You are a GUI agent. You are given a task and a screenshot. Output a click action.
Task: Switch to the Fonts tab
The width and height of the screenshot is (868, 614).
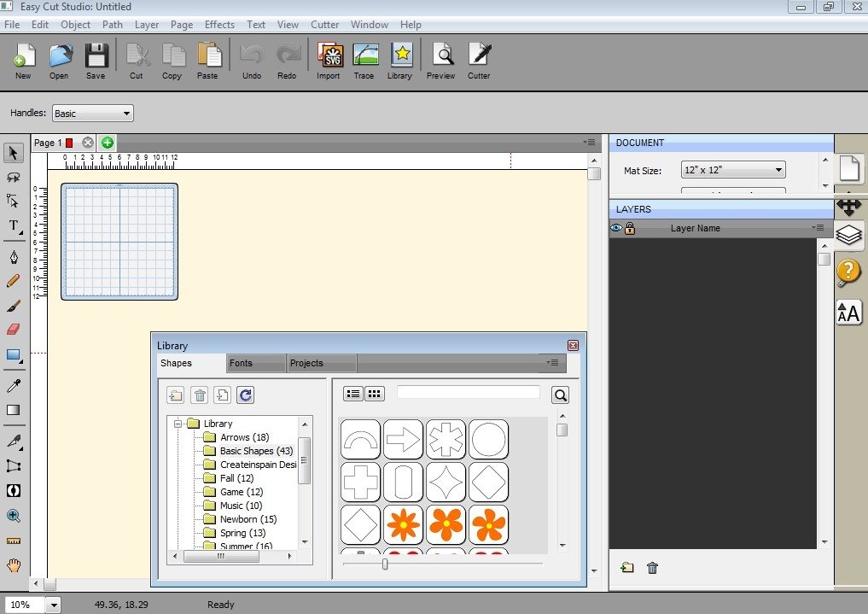pyautogui.click(x=256, y=363)
